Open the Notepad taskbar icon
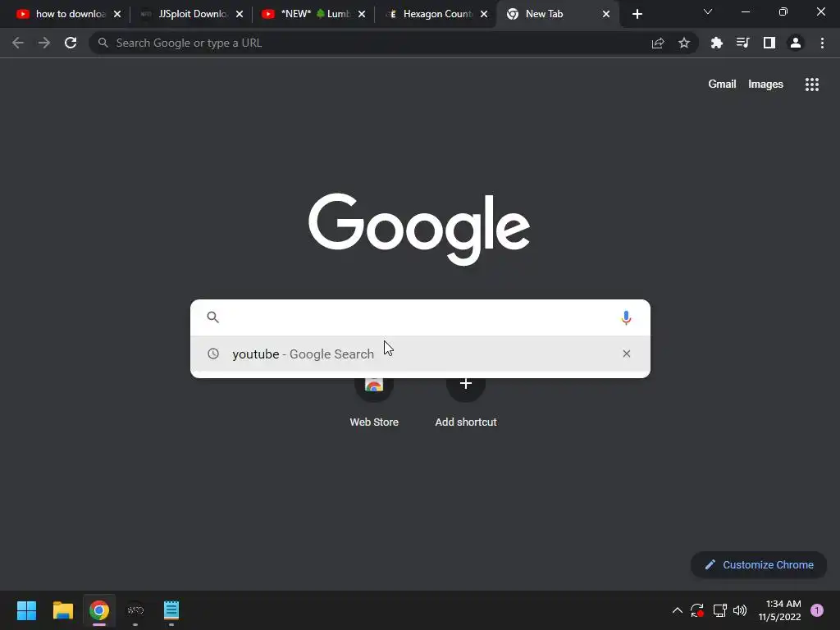Screen dimensions: 840x630 click(171, 610)
